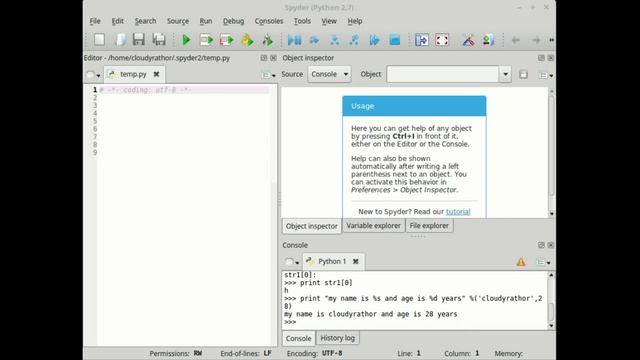
Task: Select the bottom Console tab
Action: click(298, 338)
